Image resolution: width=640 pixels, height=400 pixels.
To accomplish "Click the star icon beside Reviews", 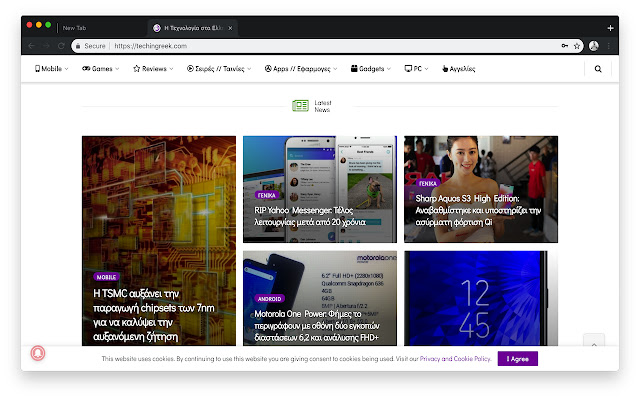I will pyautogui.click(x=137, y=69).
